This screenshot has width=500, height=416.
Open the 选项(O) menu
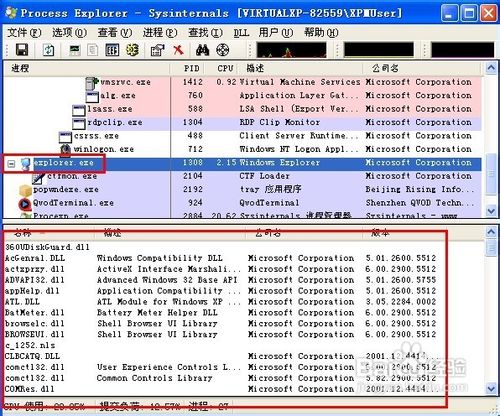tap(69, 33)
